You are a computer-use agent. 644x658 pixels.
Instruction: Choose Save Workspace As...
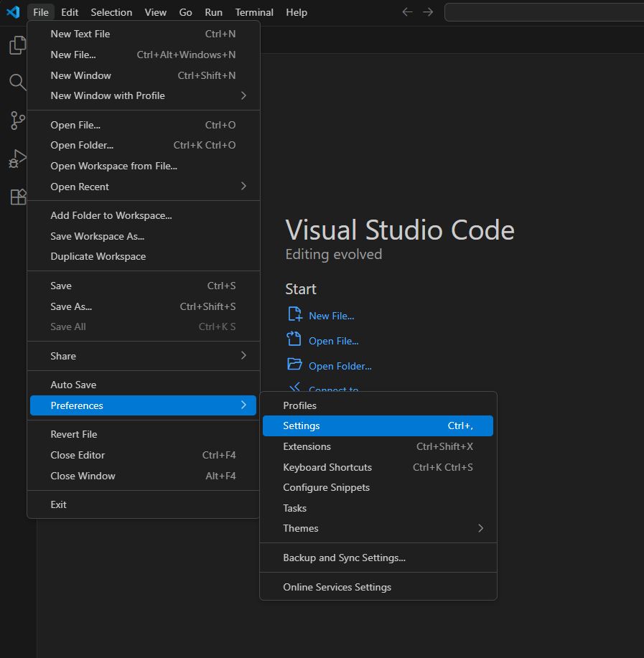tap(143, 236)
